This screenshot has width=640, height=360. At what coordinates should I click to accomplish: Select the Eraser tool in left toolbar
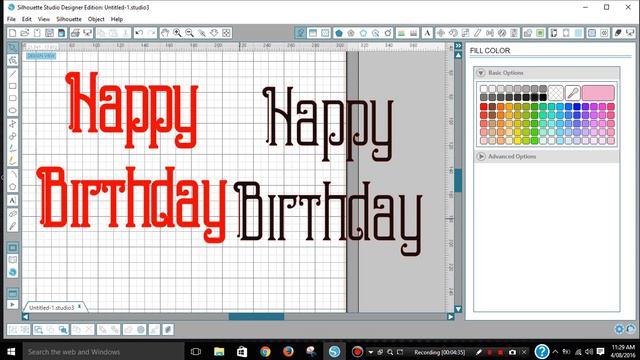[x=13, y=213]
